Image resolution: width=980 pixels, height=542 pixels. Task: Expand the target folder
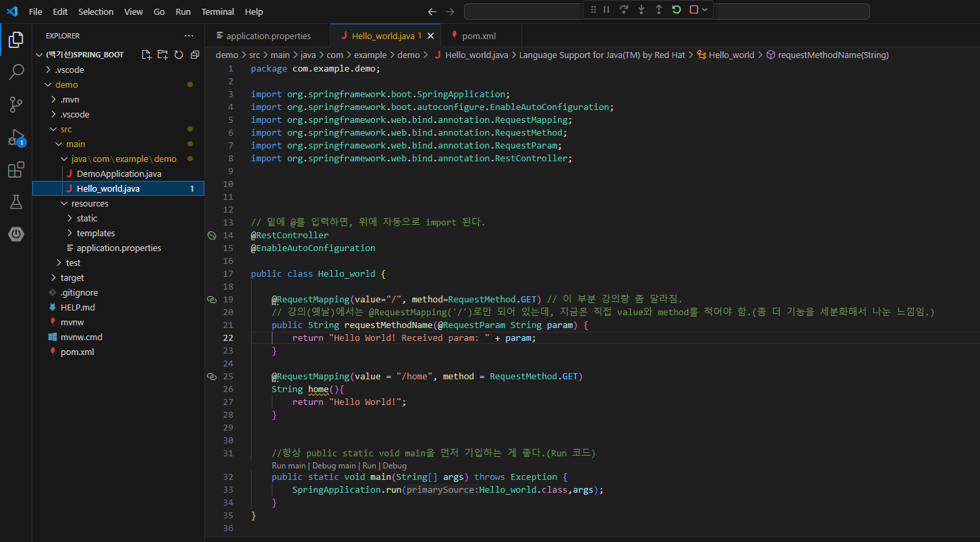72,277
